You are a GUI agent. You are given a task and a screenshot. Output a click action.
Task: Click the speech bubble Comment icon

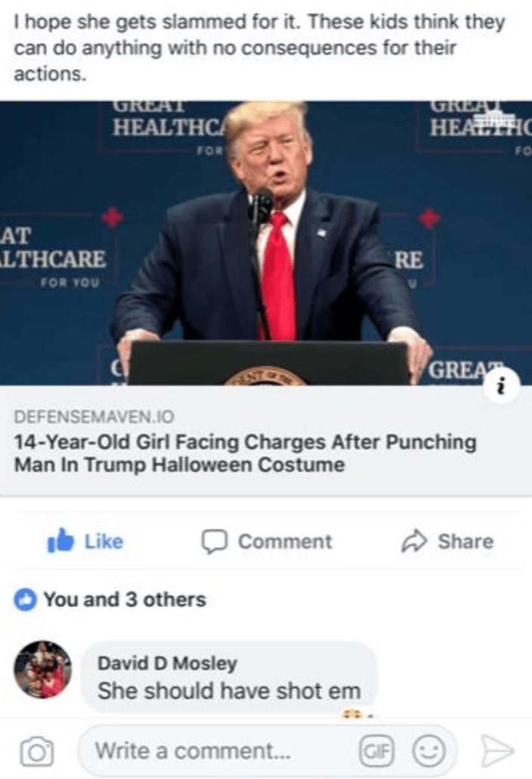click(x=215, y=542)
